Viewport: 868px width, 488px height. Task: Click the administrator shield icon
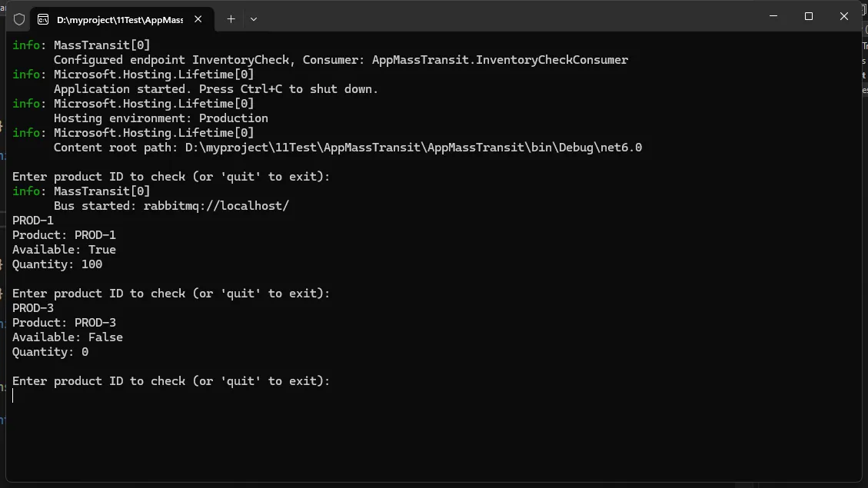pos(19,19)
